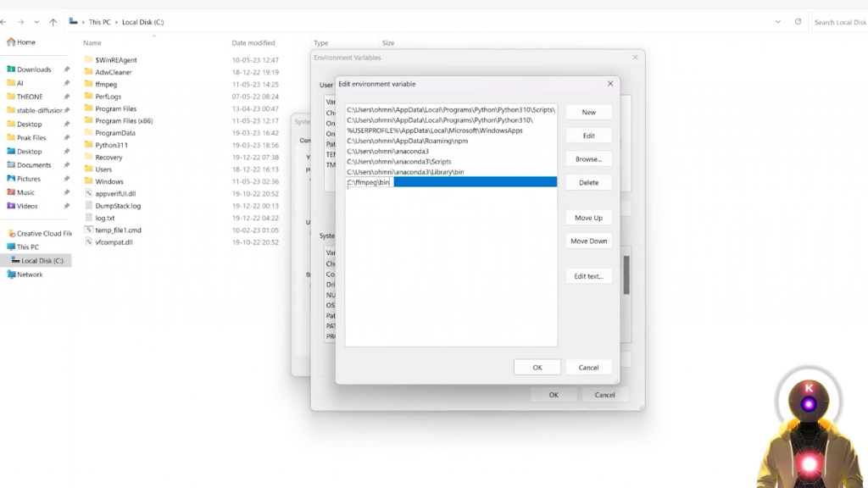The height and width of the screenshot is (488, 868).
Task: Select the Recovery folder
Action: [108, 157]
